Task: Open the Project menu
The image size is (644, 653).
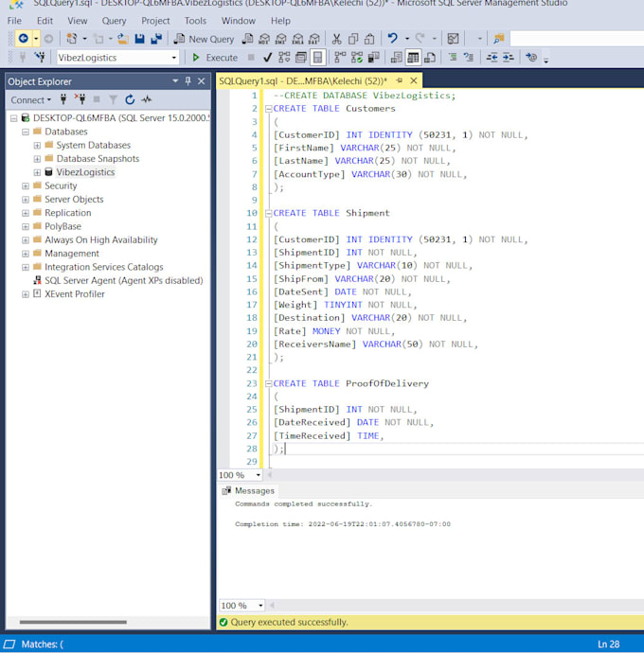Action: (x=155, y=21)
